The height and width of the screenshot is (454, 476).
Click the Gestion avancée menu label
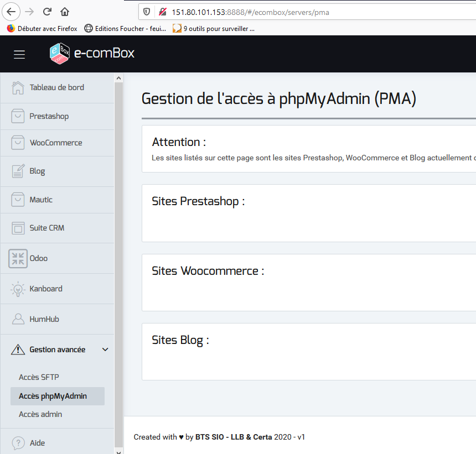tap(58, 349)
